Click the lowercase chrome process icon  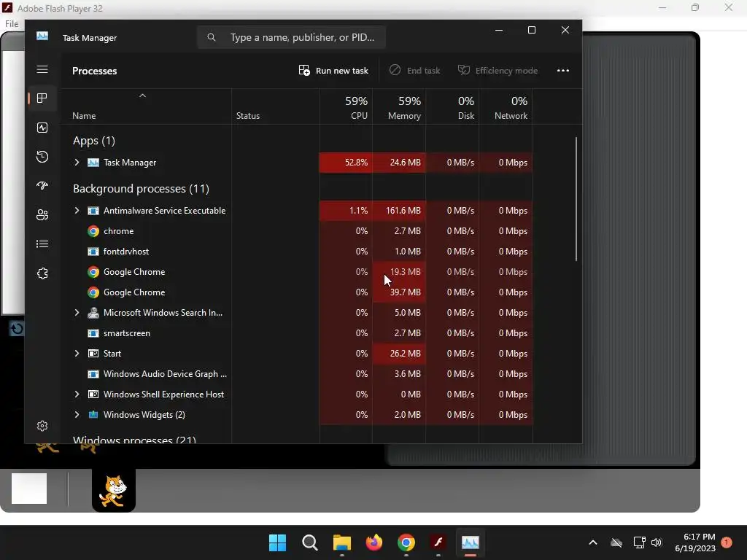pyautogui.click(x=93, y=231)
